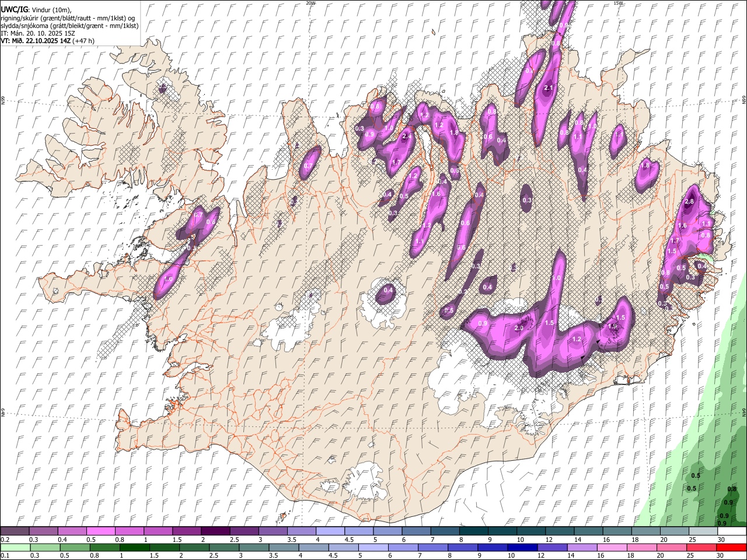Click the "rigning/skúrir" legend description line
The height and width of the screenshot is (560, 747).
click(x=67, y=18)
